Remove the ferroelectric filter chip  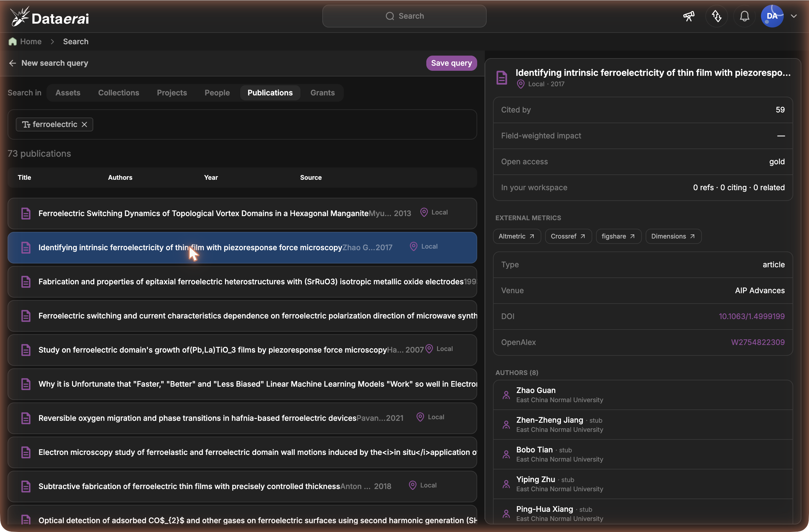(x=84, y=124)
